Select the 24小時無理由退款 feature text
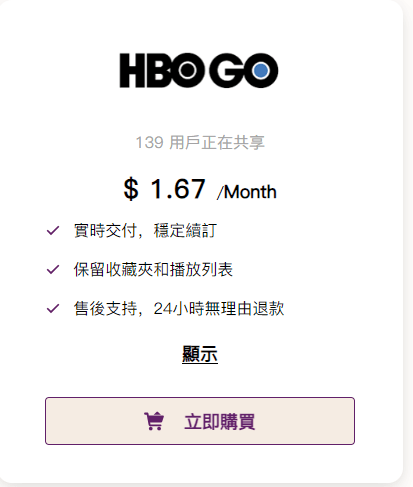This screenshot has height=487, width=413. coord(219,308)
